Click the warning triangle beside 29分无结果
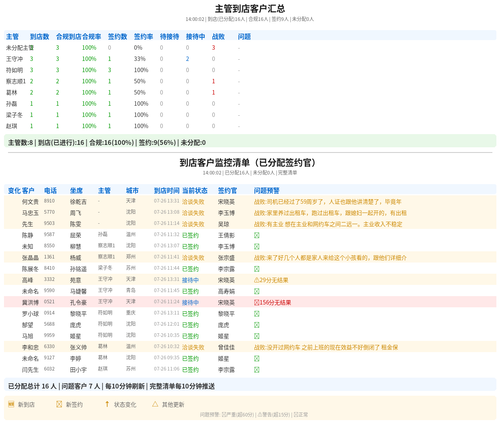This screenshot has width=500, height=437. pos(256,280)
